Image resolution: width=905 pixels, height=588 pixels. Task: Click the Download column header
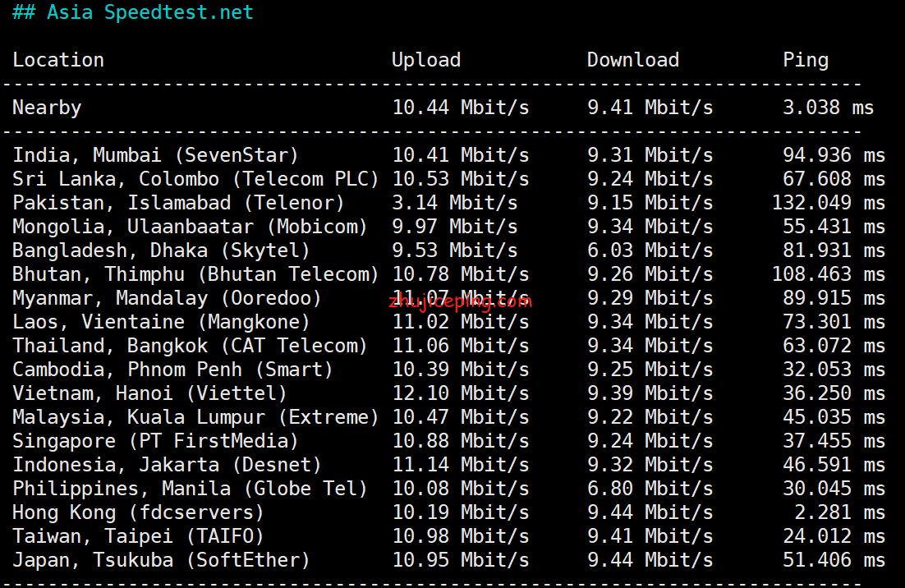632,60
